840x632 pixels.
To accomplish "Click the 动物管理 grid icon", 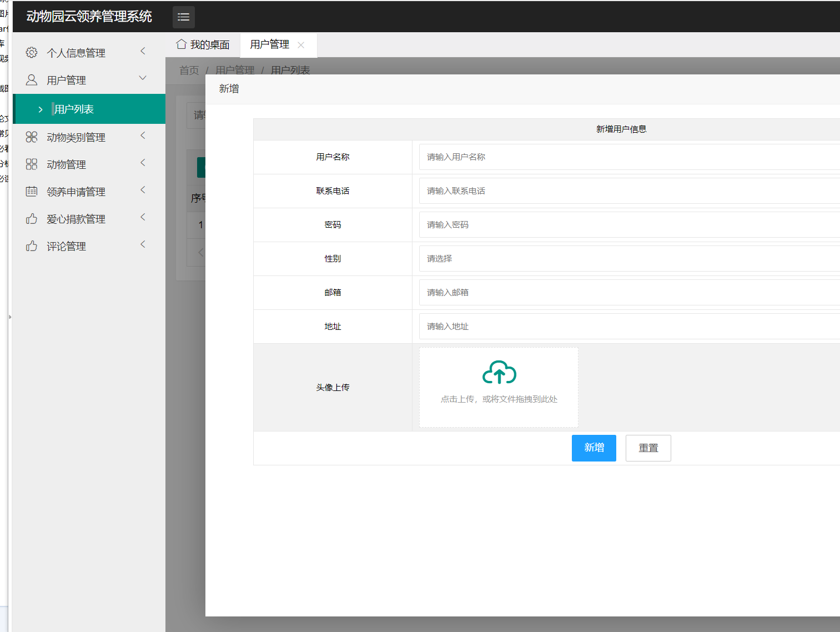I will pos(32,164).
